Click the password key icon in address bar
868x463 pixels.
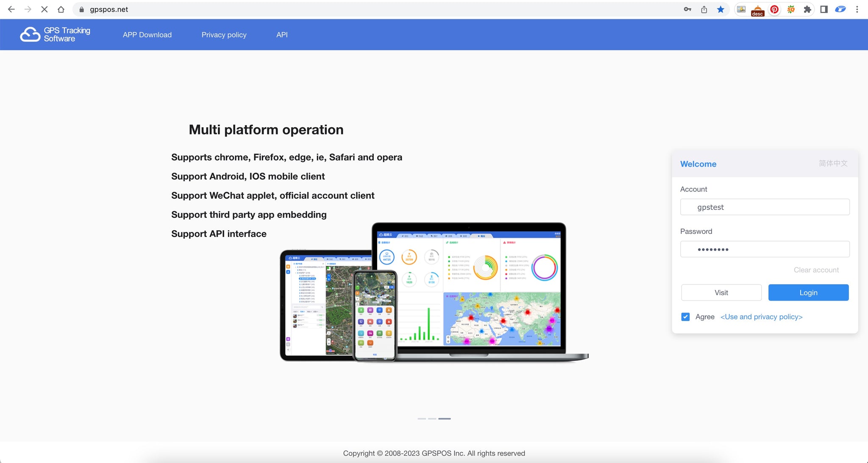(x=687, y=9)
